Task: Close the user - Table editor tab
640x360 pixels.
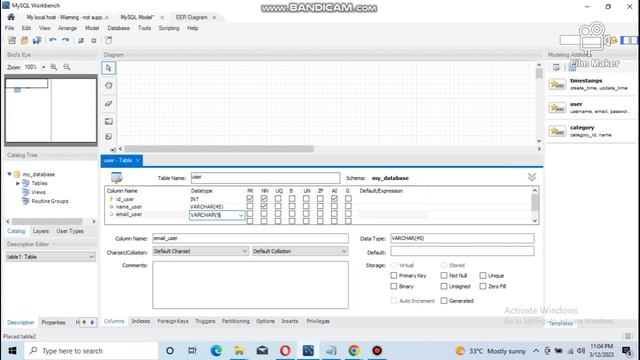Action: [138, 160]
